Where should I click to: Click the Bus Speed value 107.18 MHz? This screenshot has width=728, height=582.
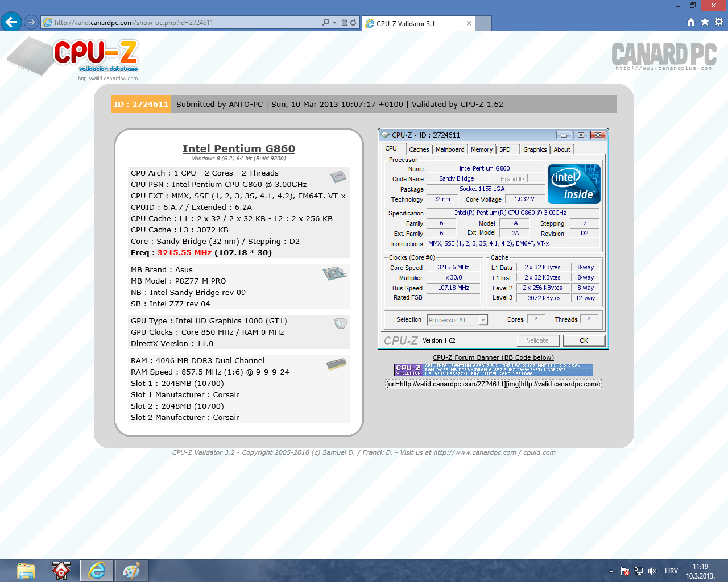453,288
